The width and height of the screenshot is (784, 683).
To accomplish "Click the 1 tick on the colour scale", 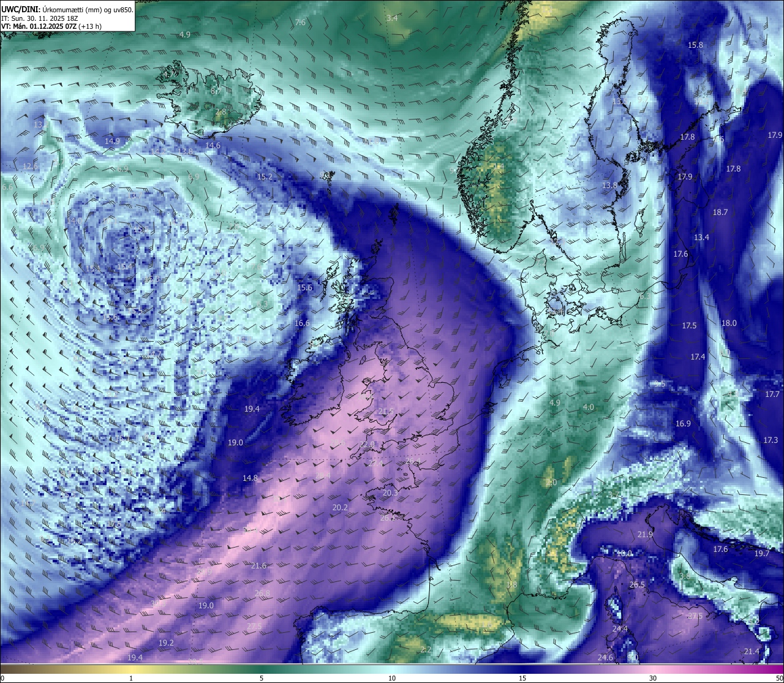I will point(131,678).
